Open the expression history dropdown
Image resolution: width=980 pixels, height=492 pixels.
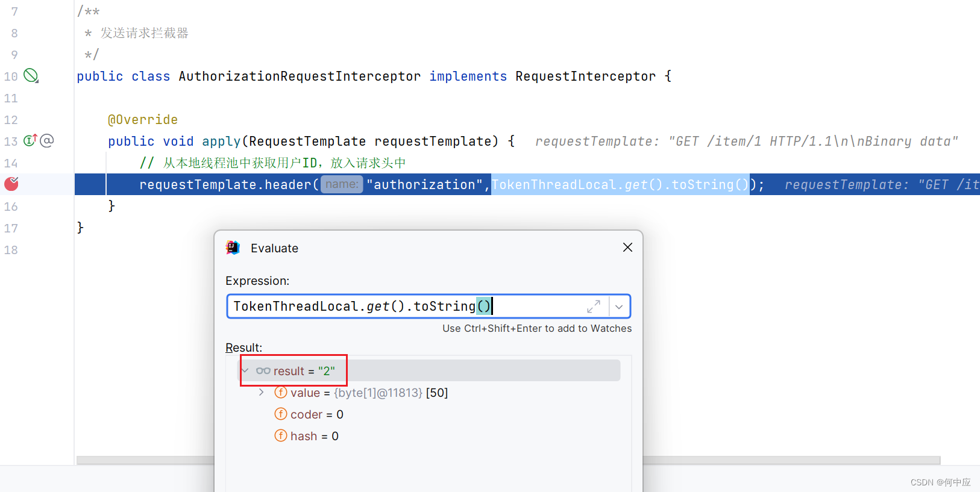pos(619,307)
